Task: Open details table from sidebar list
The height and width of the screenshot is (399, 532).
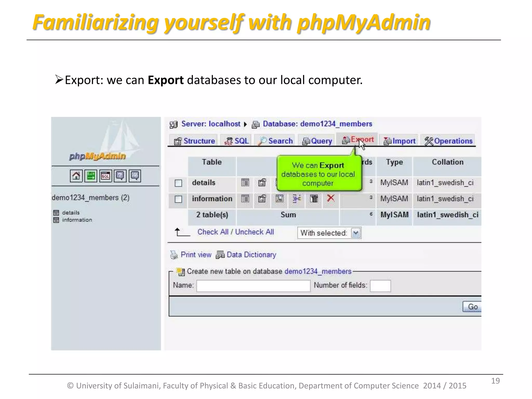Action: [71, 213]
